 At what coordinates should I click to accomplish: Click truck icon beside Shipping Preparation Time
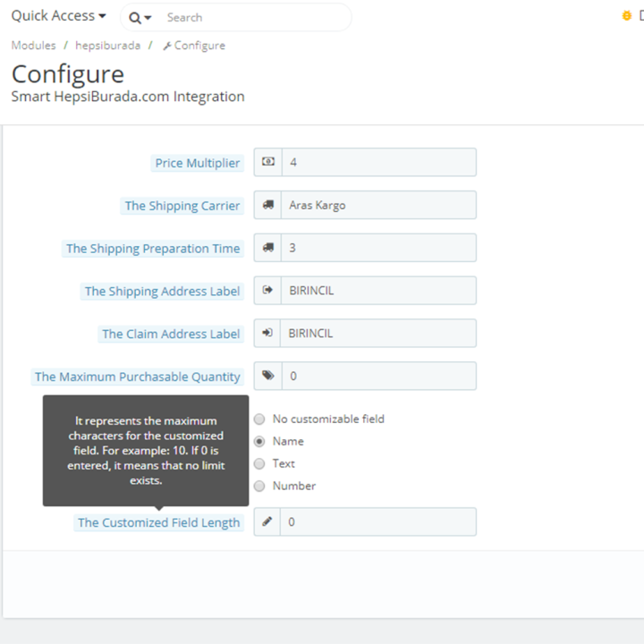point(267,248)
